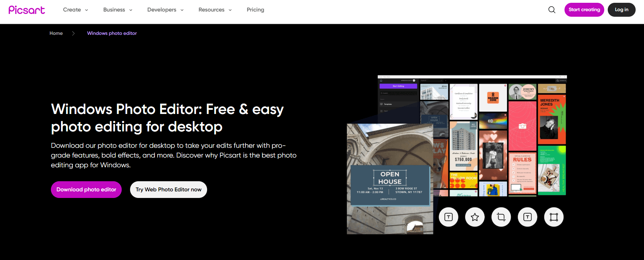Go to the Pricing page
The width and height of the screenshot is (644, 260).
[x=256, y=10]
